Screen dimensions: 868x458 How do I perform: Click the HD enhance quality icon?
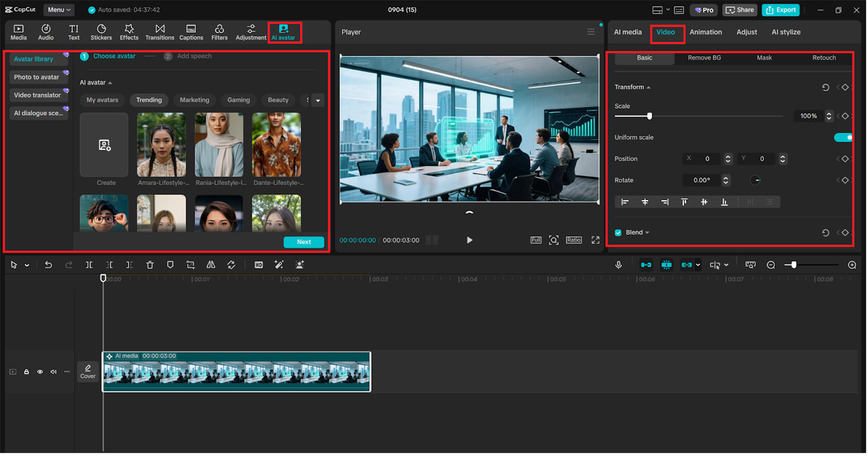click(258, 265)
